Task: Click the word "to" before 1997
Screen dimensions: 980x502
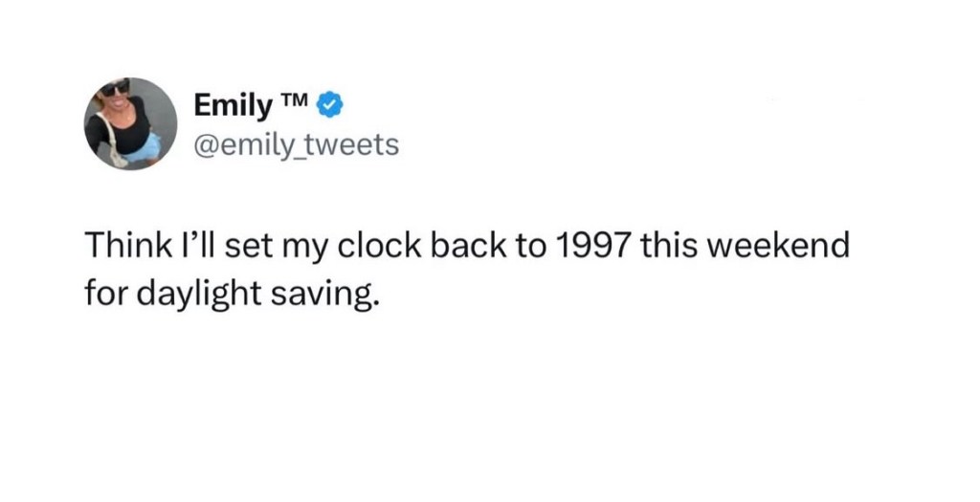Action: (533, 246)
